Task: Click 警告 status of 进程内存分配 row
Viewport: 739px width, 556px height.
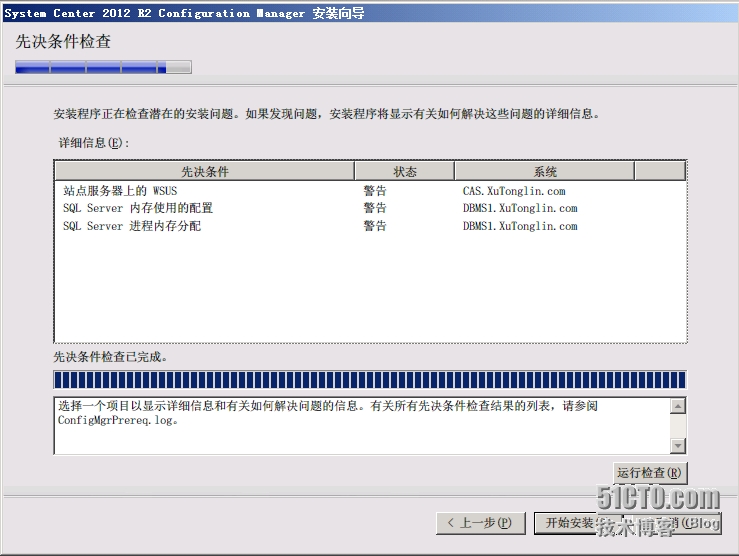Action: (x=375, y=226)
